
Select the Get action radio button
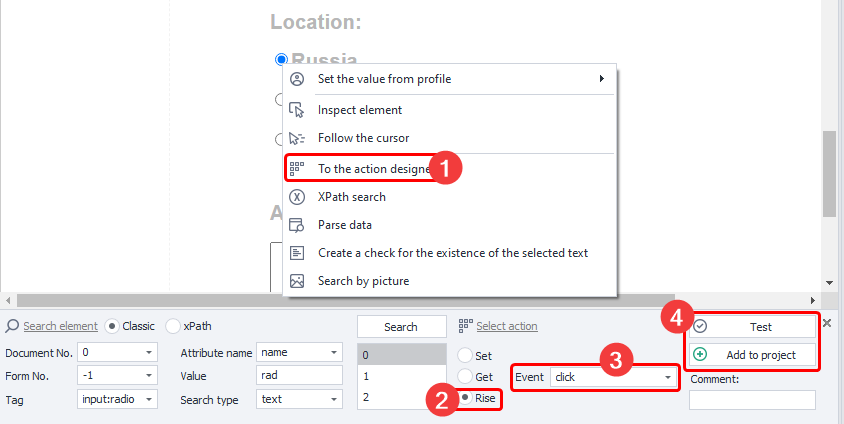point(466,376)
